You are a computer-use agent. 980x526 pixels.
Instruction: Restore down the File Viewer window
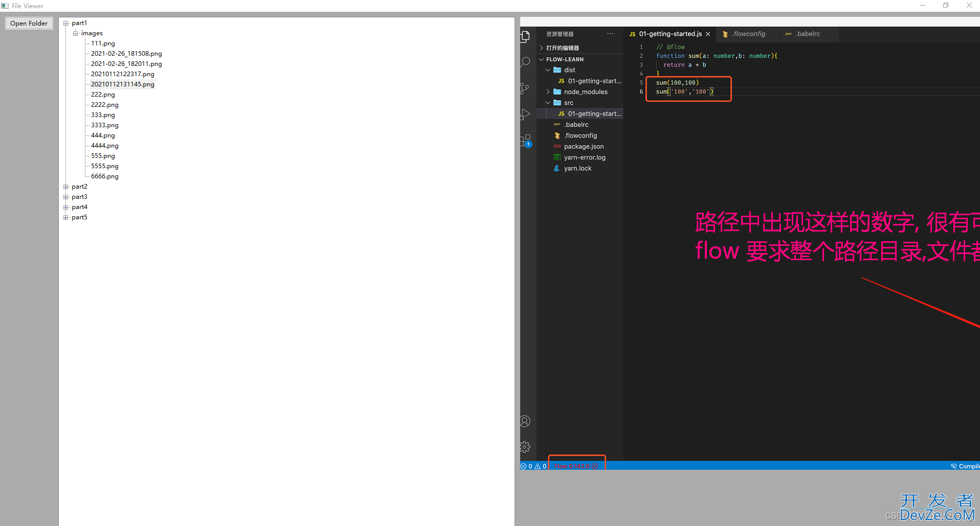(x=946, y=6)
